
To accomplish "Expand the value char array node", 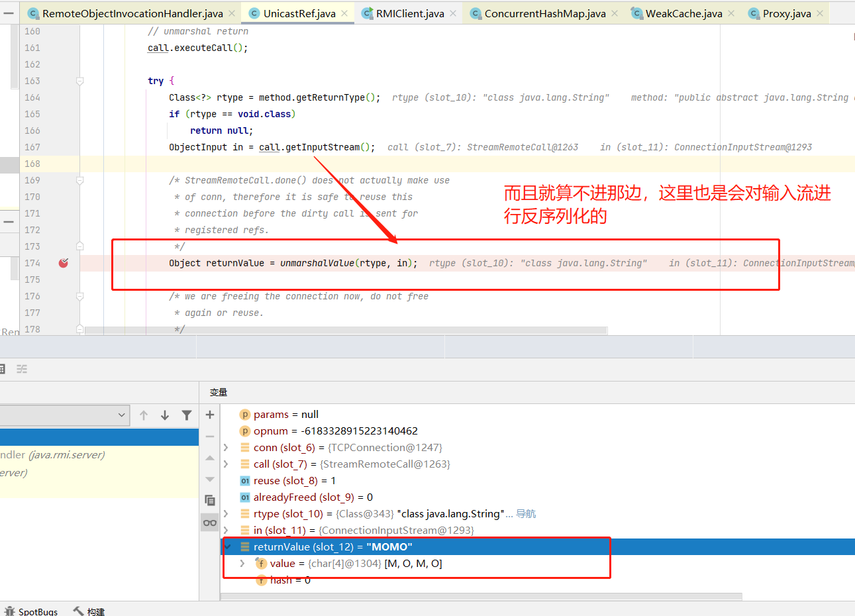I will click(242, 564).
